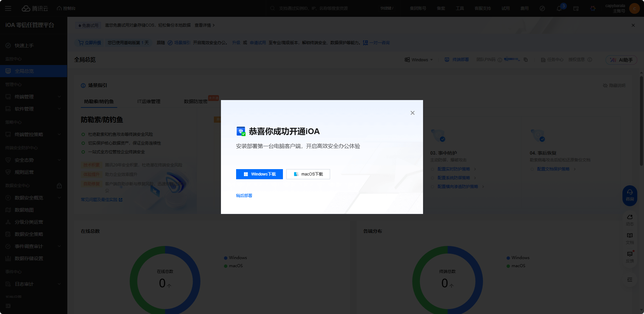Viewport: 644px width, 314px height.
Task: Open 费用 top menu
Action: (524, 8)
